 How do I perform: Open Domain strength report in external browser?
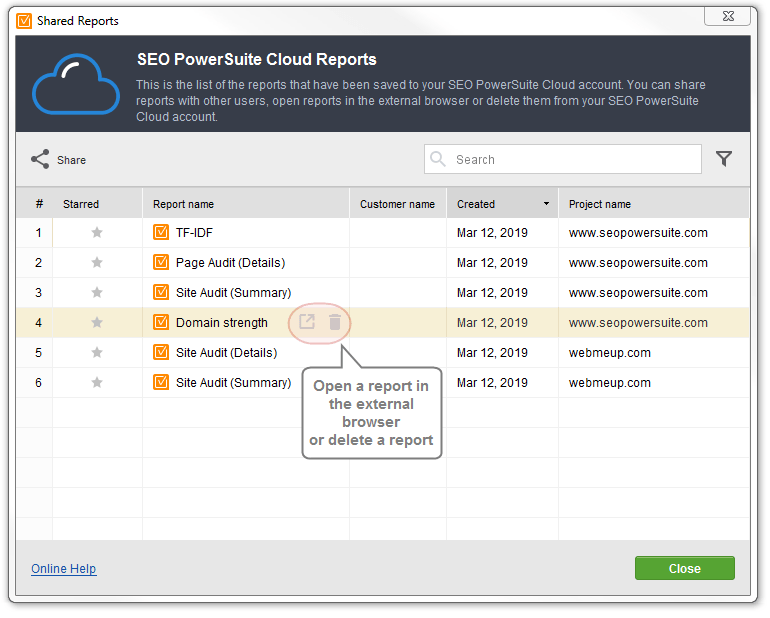308,324
